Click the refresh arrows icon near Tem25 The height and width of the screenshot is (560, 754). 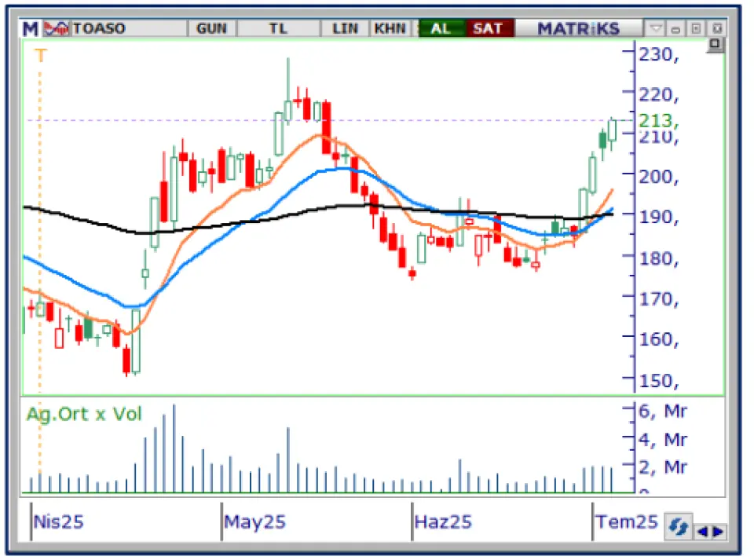coord(678,526)
